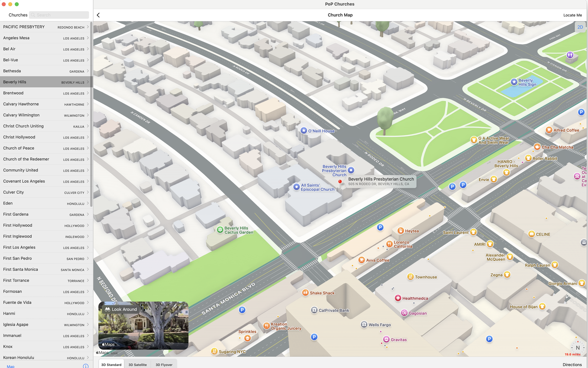The height and width of the screenshot is (368, 588).
Task: Click the Sugaring NYC marker
Action: coord(214,351)
